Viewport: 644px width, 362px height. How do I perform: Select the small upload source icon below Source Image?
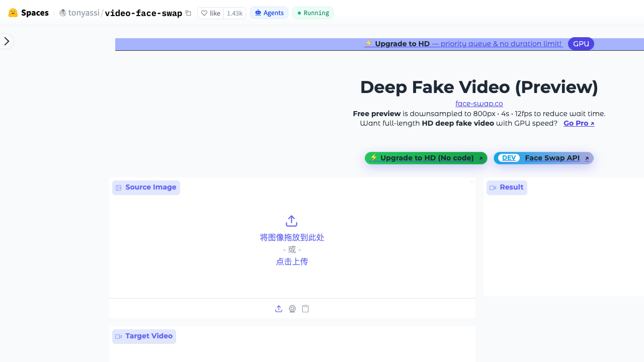(x=279, y=309)
